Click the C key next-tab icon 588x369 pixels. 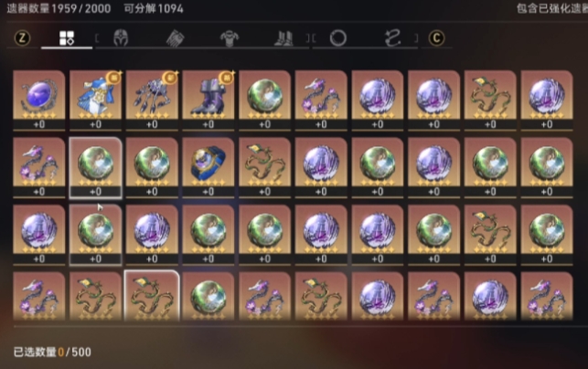click(x=436, y=38)
